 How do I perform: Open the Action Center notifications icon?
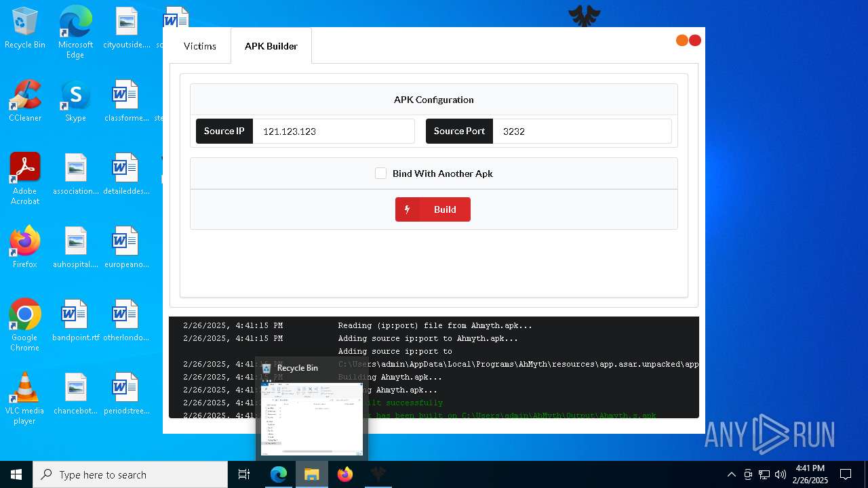point(846,474)
